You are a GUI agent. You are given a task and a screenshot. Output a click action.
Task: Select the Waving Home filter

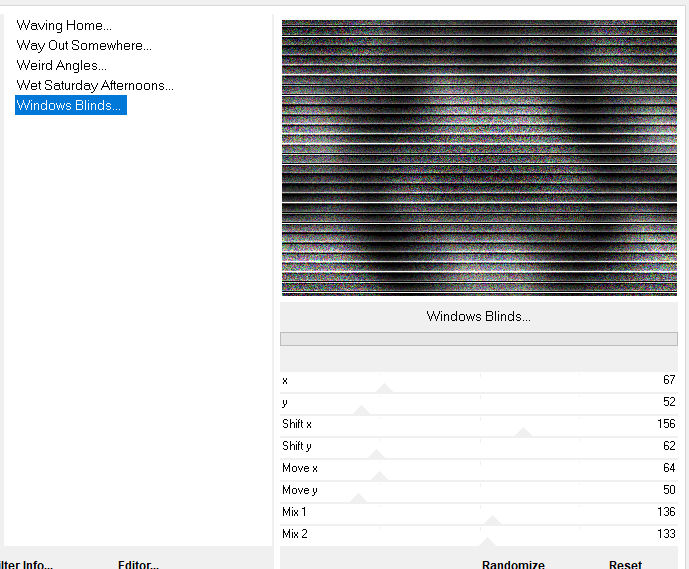pos(64,25)
